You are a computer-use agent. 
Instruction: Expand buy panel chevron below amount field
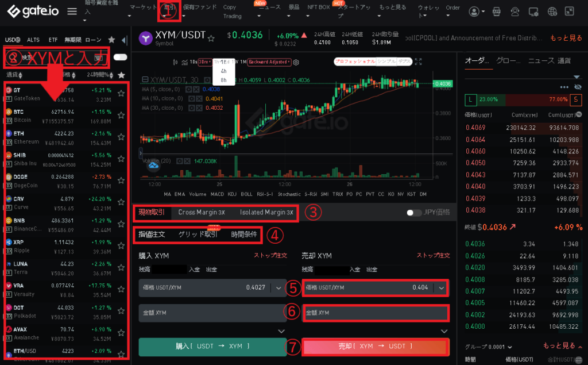(x=281, y=331)
